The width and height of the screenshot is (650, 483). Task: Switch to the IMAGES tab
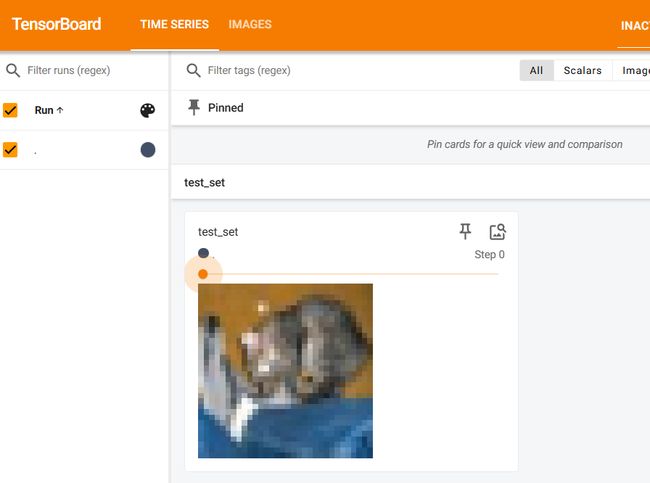point(250,24)
